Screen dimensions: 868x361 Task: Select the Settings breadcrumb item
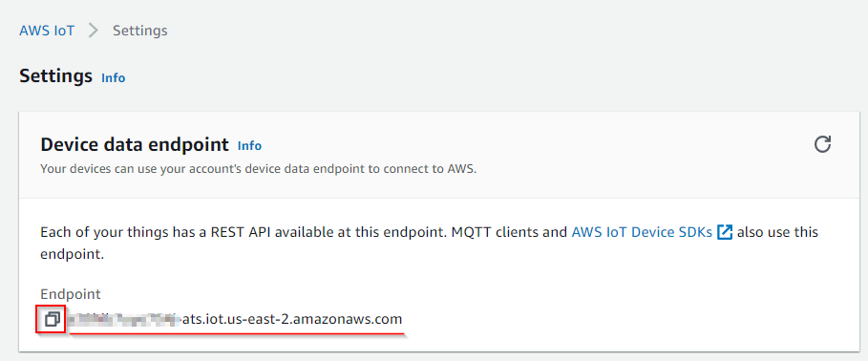point(140,31)
